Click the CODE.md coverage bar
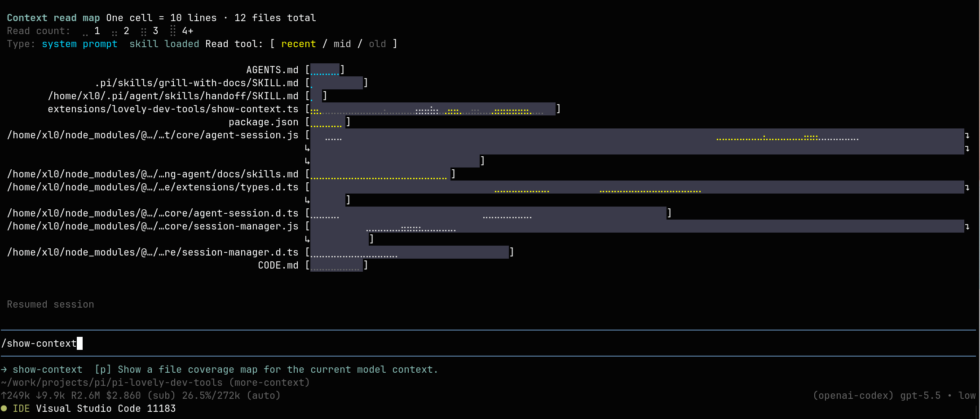Viewport: 980px width, 419px height. 336,265
